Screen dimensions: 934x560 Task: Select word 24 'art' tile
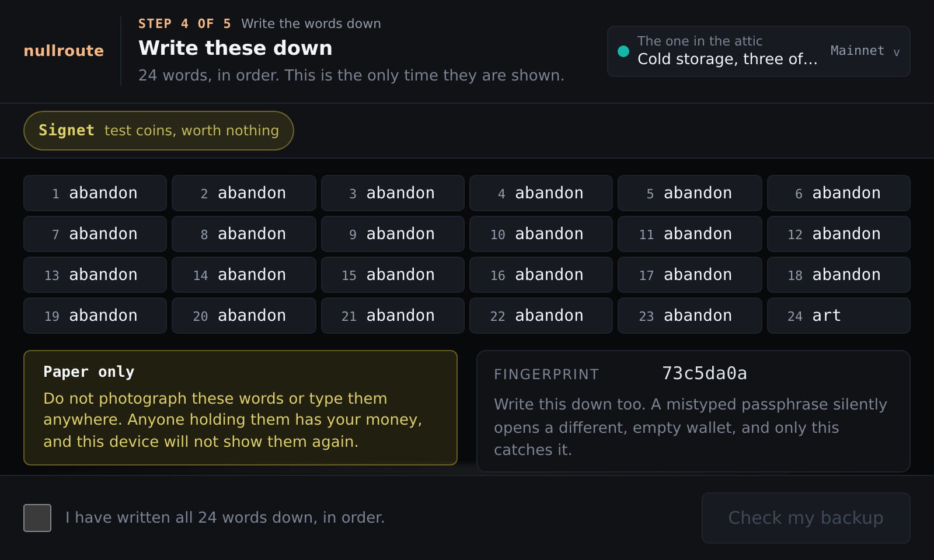click(838, 316)
